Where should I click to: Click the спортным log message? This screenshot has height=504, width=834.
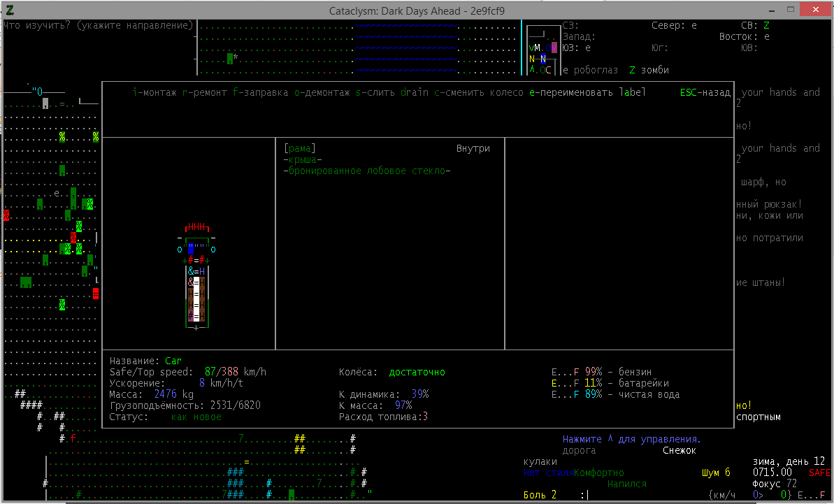point(758,417)
